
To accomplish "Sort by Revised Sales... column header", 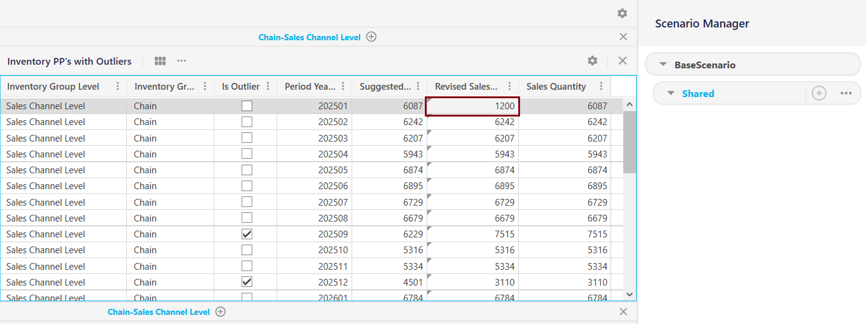I will click(x=466, y=87).
